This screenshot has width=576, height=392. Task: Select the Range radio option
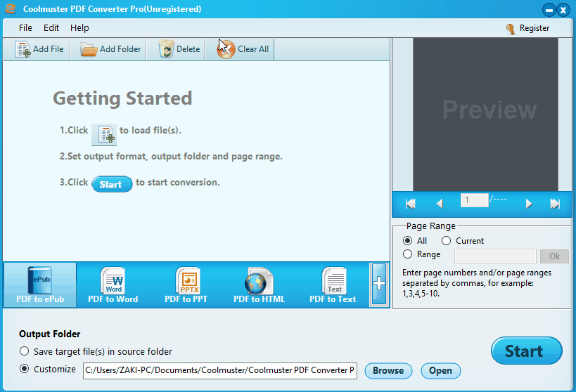tap(407, 254)
